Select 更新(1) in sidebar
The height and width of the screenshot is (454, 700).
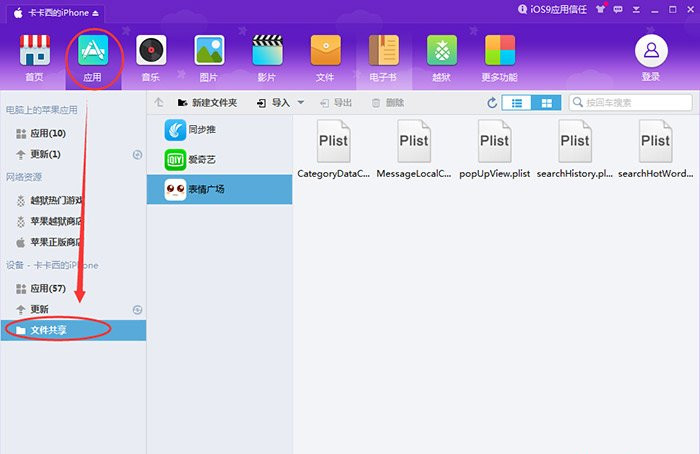pyautogui.click(x=74, y=154)
